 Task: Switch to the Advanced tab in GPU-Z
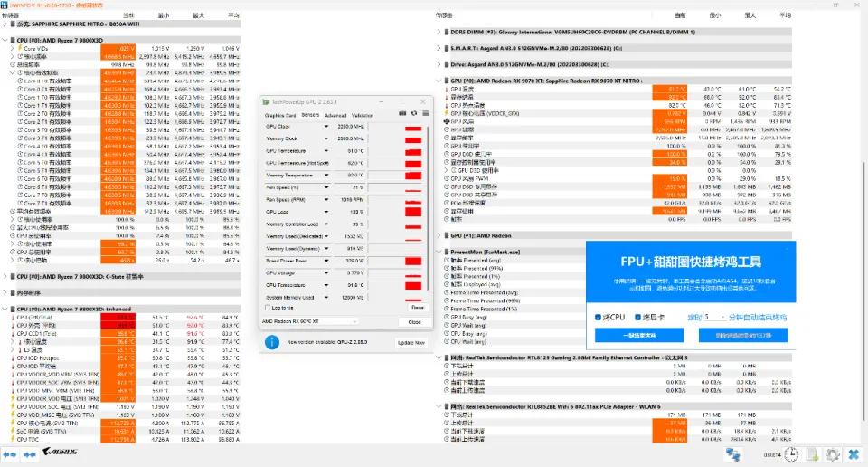pyautogui.click(x=335, y=115)
